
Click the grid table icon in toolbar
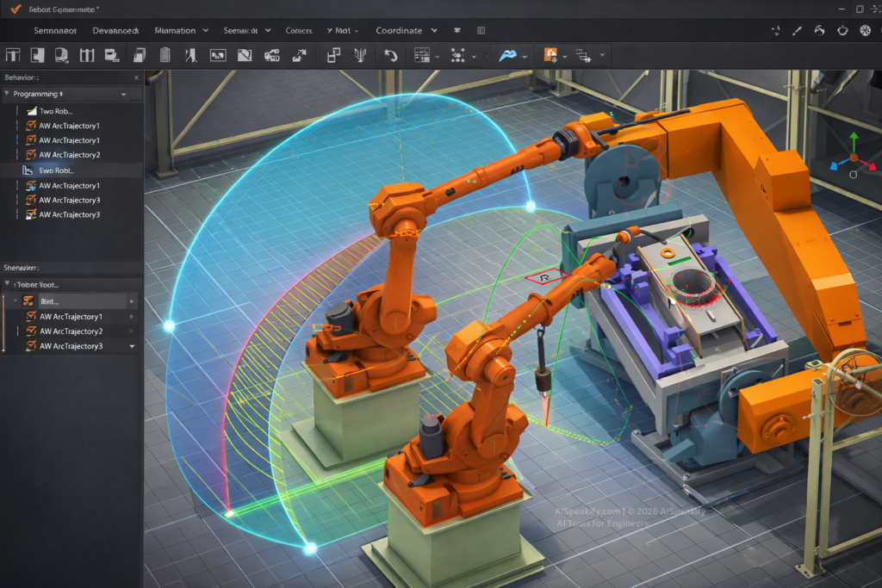coord(422,56)
